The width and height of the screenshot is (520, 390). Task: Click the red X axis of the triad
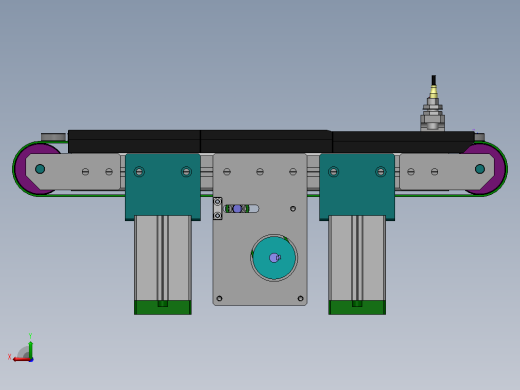21,360
